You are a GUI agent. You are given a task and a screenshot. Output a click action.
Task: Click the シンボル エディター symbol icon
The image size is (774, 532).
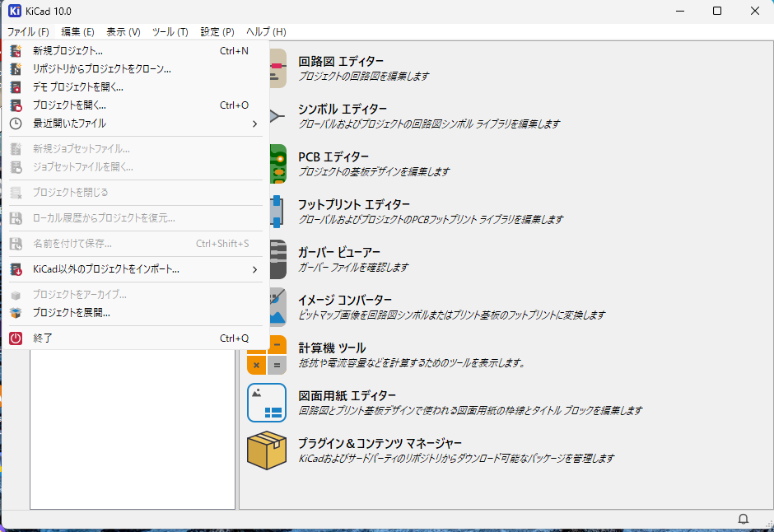[x=277, y=116]
